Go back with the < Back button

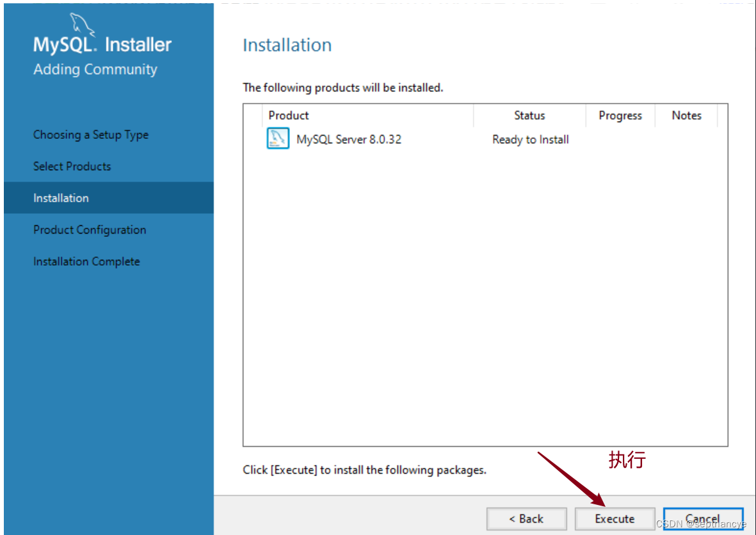(x=526, y=518)
